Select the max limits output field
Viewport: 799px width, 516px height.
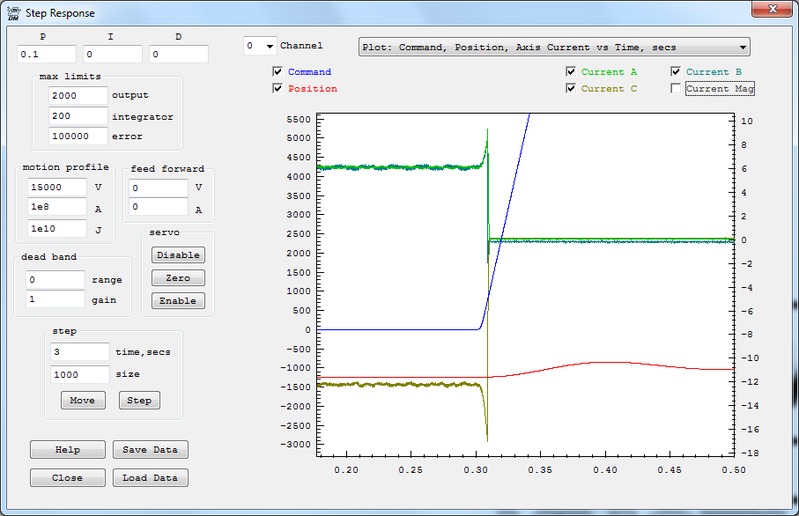point(78,96)
